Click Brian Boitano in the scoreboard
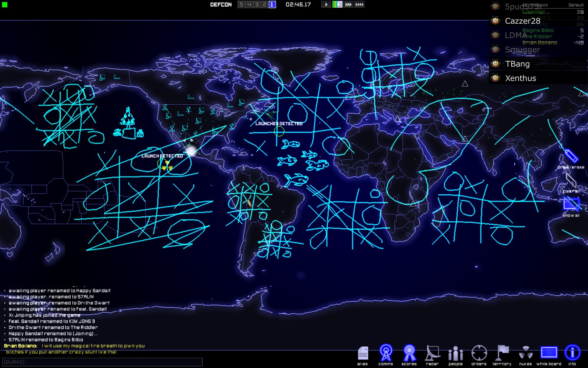The width and height of the screenshot is (588, 368). click(540, 43)
